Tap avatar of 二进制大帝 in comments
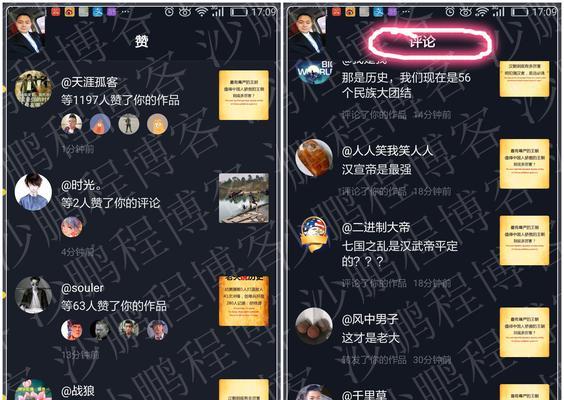 coord(314,234)
